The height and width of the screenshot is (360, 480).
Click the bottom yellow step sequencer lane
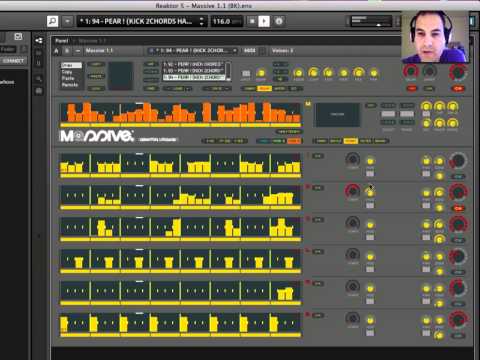tap(180, 323)
